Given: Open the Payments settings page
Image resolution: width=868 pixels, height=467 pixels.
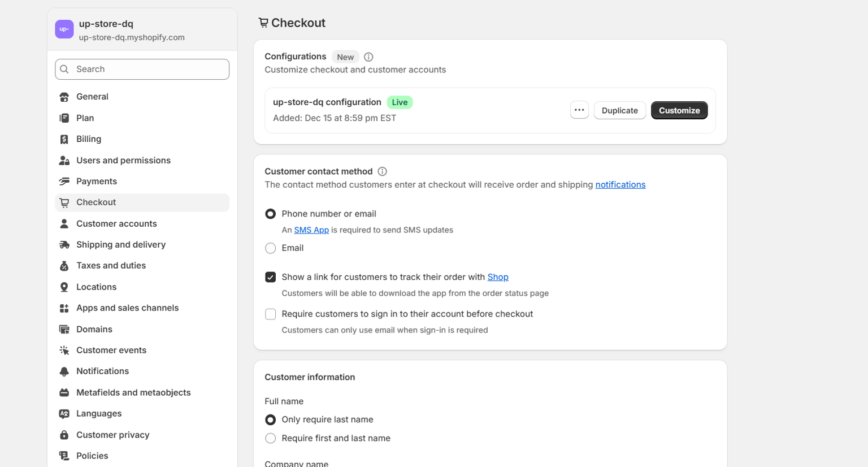Looking at the screenshot, I should [x=97, y=181].
